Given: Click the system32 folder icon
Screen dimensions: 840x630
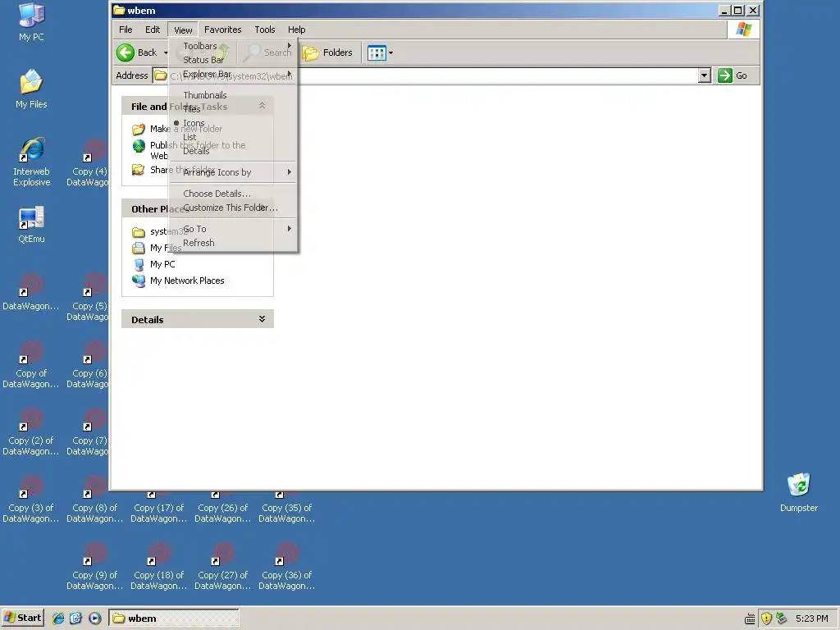Looking at the screenshot, I should point(139,232).
